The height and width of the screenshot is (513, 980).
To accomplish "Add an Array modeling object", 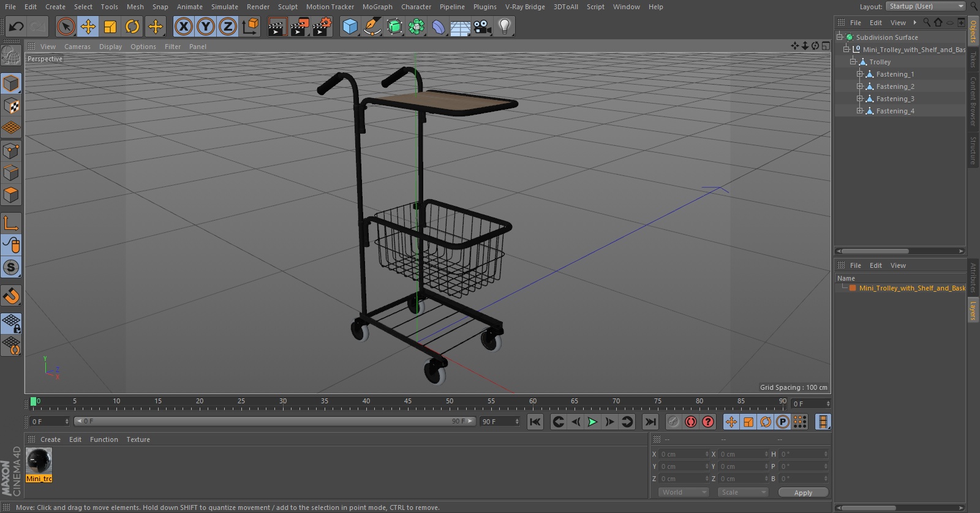I will pyautogui.click(x=417, y=26).
